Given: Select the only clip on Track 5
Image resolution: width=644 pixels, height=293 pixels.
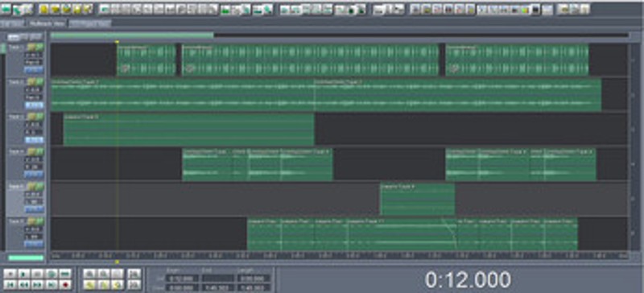Looking at the screenshot, I should [417, 200].
